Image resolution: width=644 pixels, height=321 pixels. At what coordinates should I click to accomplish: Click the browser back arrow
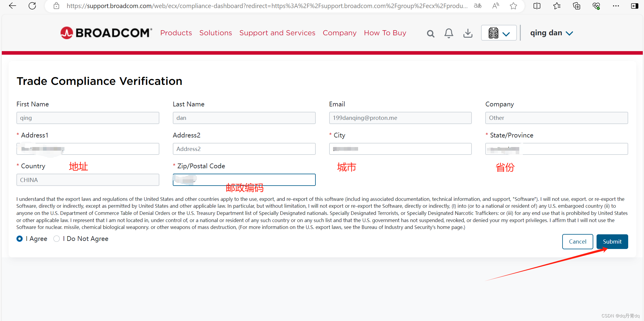pos(12,6)
